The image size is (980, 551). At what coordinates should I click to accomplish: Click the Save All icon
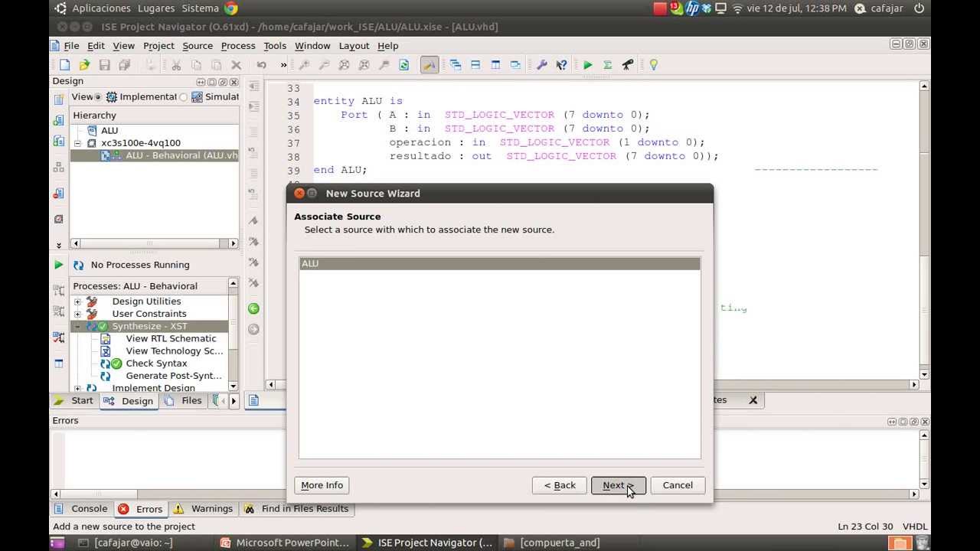point(124,65)
